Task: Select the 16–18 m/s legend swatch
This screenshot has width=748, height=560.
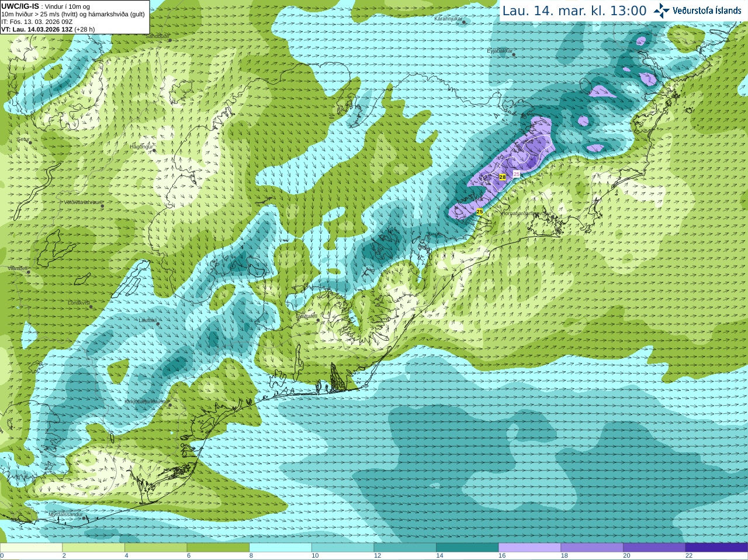Action: pos(530,548)
